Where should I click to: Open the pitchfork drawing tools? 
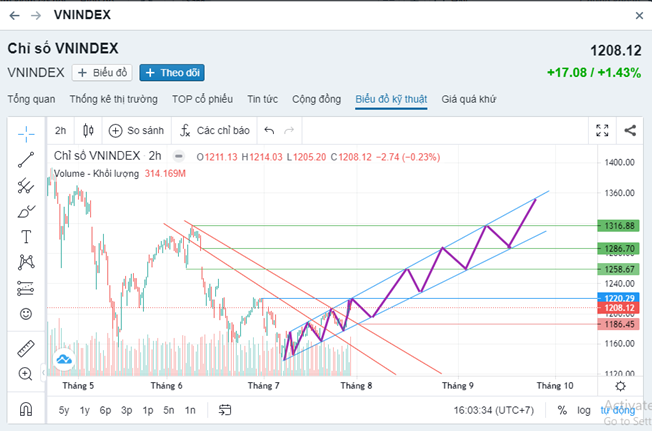tap(26, 185)
